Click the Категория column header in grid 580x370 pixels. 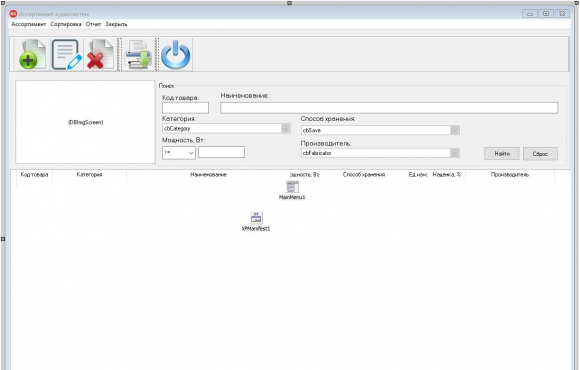pos(89,174)
